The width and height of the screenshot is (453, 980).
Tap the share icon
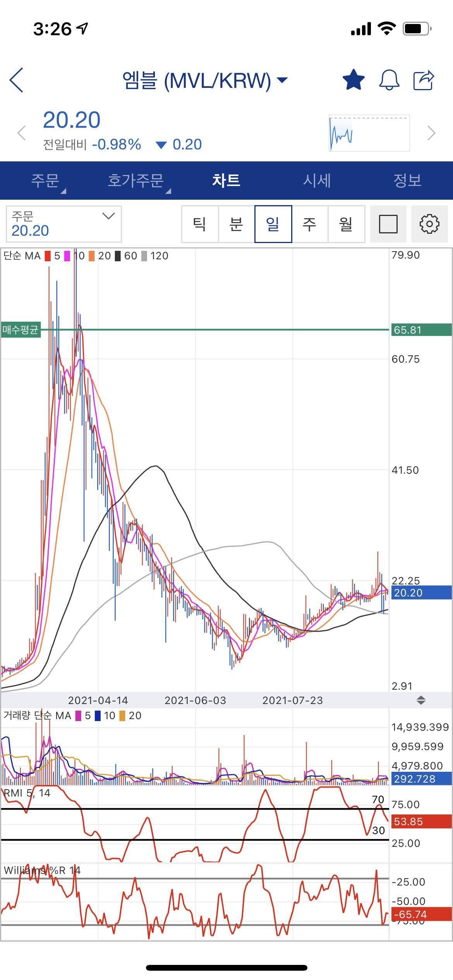point(424,80)
